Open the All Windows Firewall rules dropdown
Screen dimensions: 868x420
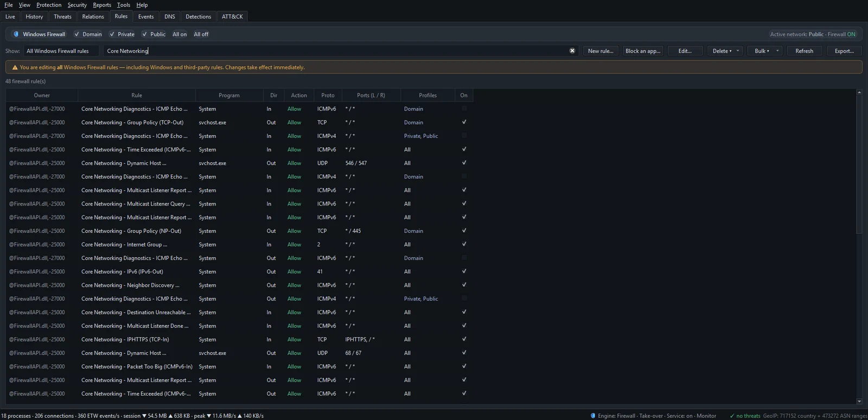click(61, 51)
